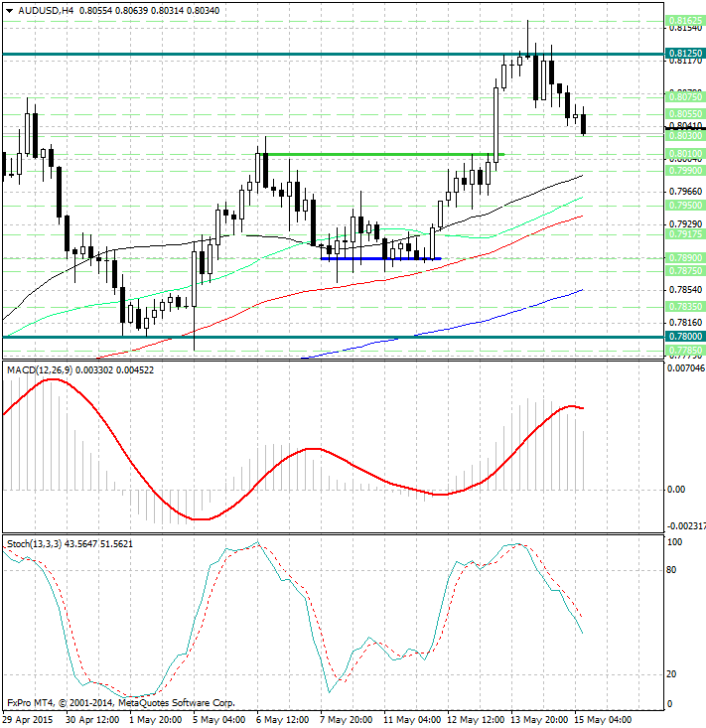This screenshot has width=706, height=728.
Task: Select the 0.80100 green price level label
Action: pos(685,155)
